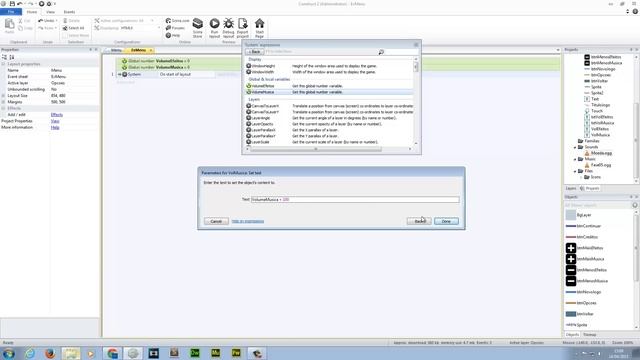Open the Help on expressions link
The height and width of the screenshot is (360, 640).
coord(248,221)
